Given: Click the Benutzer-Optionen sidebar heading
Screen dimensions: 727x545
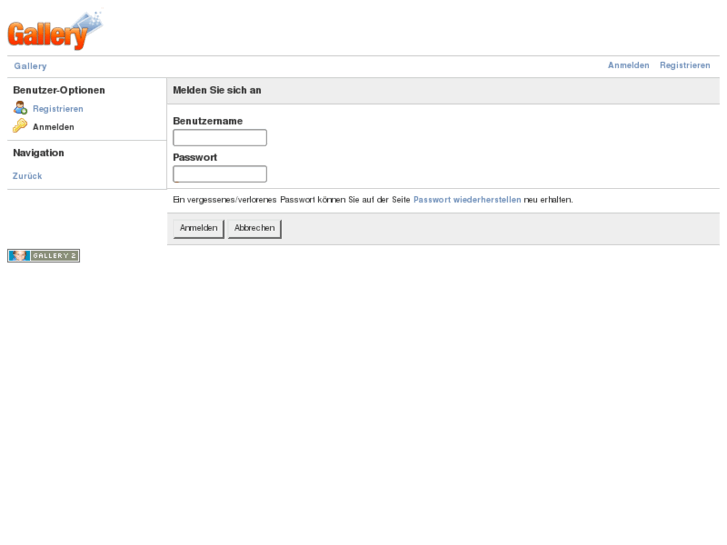Looking at the screenshot, I should click(x=59, y=90).
